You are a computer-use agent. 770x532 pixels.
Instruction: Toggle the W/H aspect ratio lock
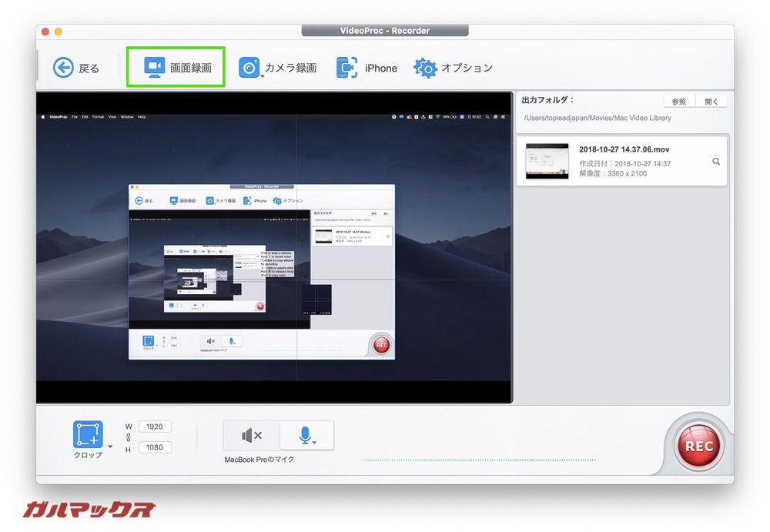129,437
